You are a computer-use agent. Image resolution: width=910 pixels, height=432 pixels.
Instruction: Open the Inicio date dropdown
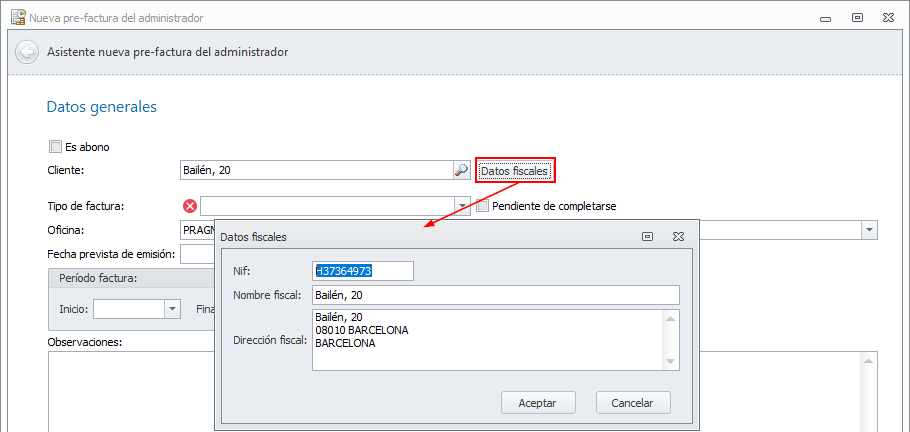point(172,309)
